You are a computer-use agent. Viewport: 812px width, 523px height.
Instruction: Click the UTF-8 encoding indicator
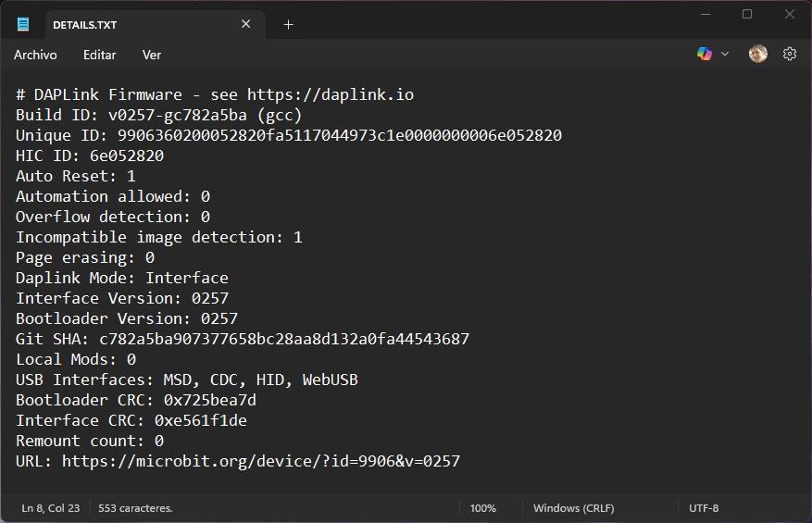704,508
